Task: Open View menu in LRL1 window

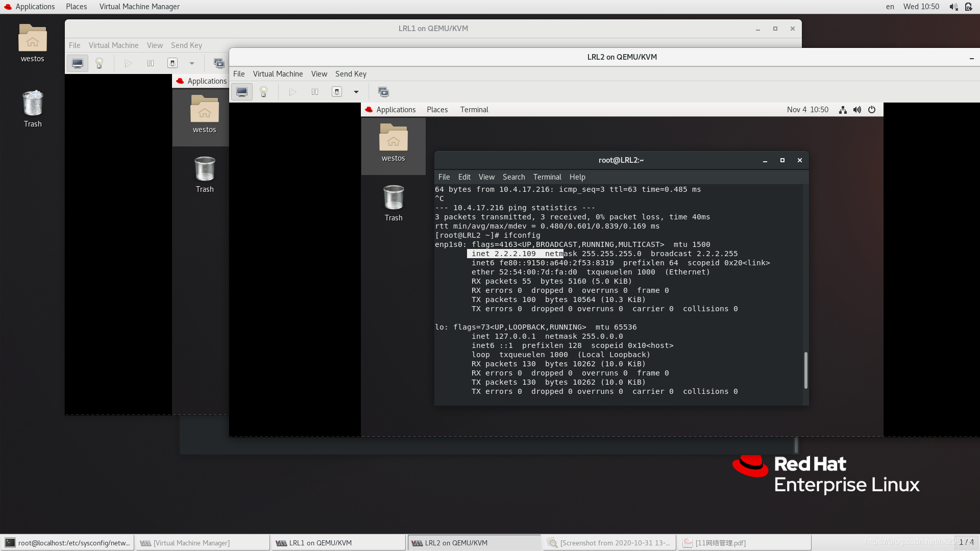Action: [x=155, y=45]
